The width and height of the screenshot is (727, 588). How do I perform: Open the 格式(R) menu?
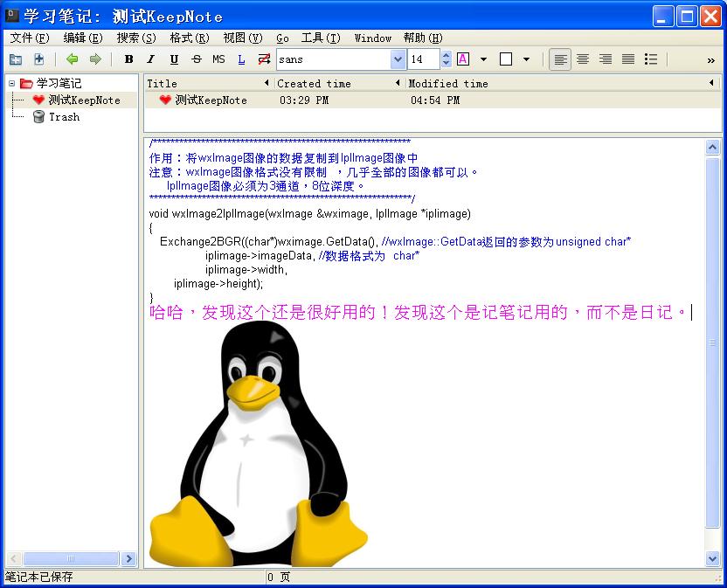click(190, 38)
